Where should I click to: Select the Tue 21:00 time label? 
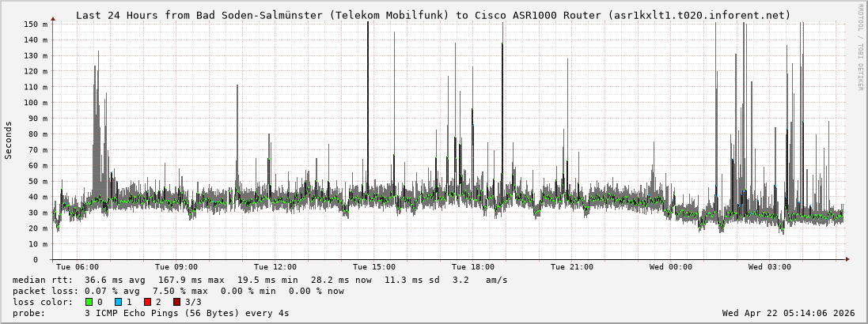[x=572, y=267]
